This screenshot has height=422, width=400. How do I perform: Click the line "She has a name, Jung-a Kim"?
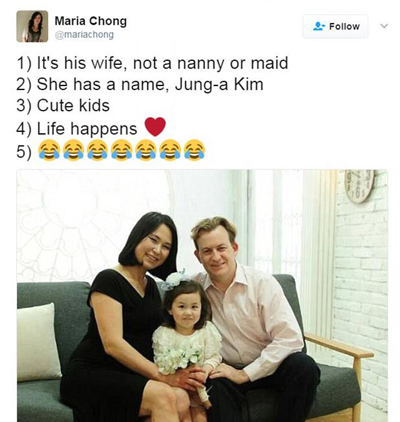pyautogui.click(x=150, y=84)
